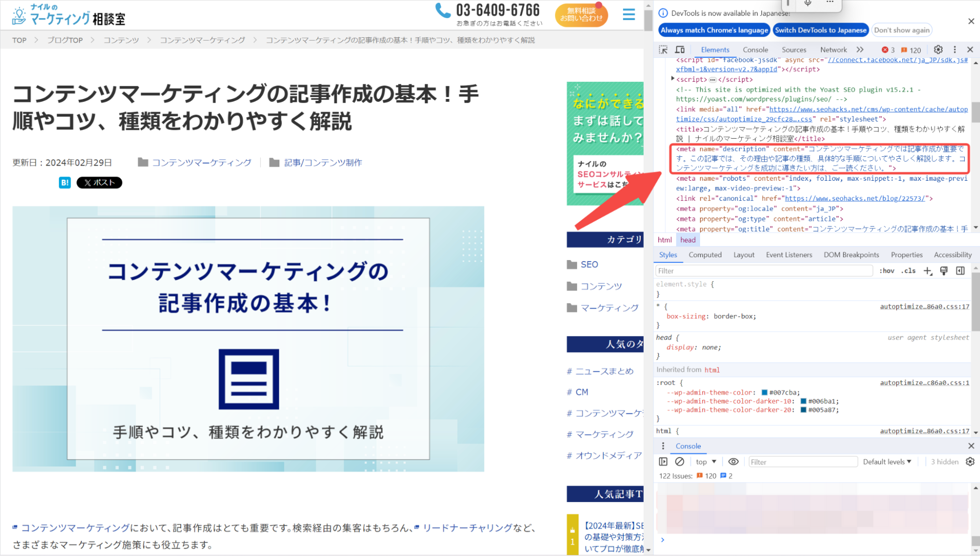This screenshot has width=980, height=556.
Task: Click the orange contact inquiry button
Action: [x=581, y=15]
